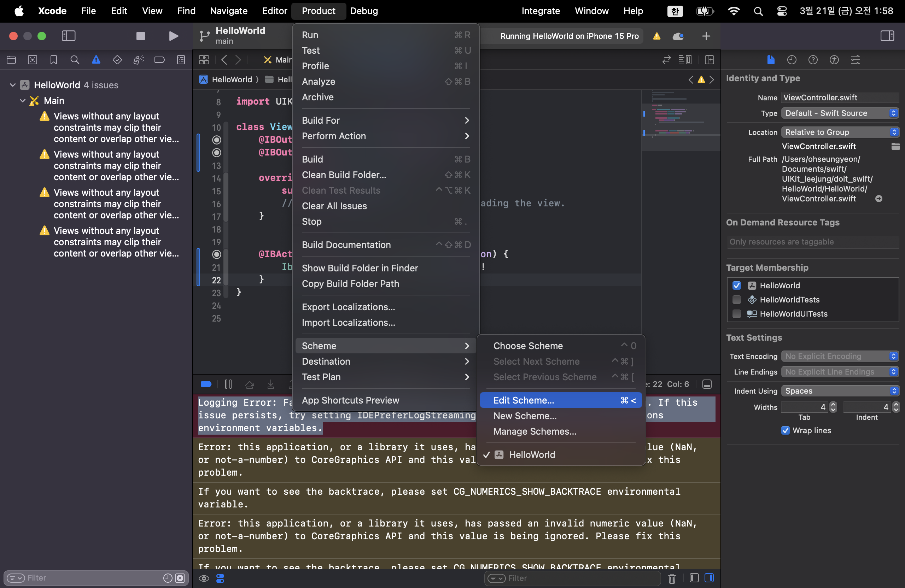Toggle HelloWorld target membership checkbox
The height and width of the screenshot is (588, 905).
(736, 286)
